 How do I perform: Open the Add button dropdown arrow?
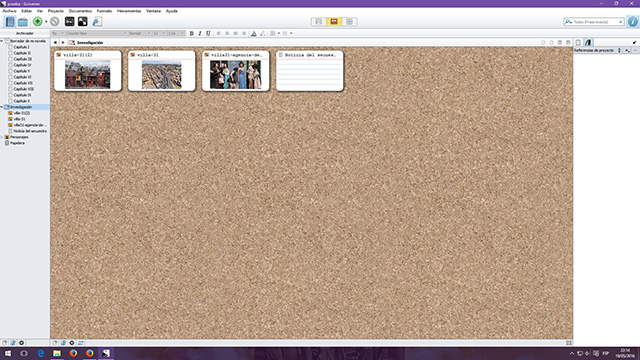click(46, 22)
